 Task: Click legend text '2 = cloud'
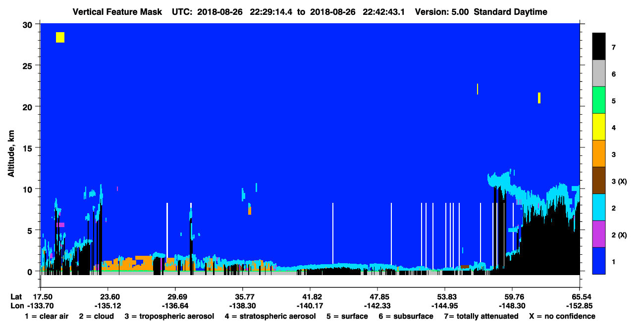click(x=96, y=316)
